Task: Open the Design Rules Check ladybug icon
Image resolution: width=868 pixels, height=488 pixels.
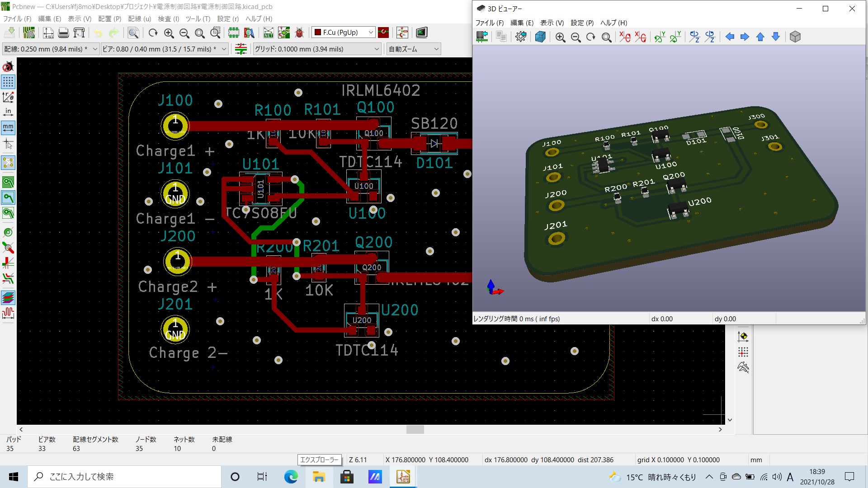Action: click(299, 33)
